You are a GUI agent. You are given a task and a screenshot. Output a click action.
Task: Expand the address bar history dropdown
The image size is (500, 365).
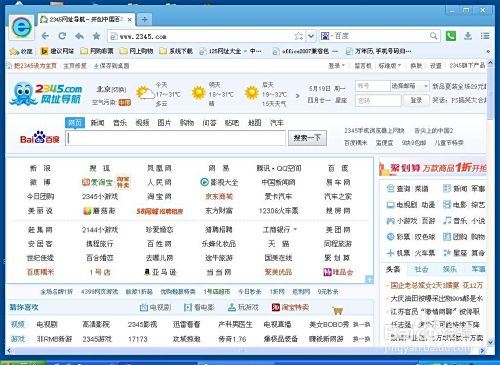coord(311,36)
